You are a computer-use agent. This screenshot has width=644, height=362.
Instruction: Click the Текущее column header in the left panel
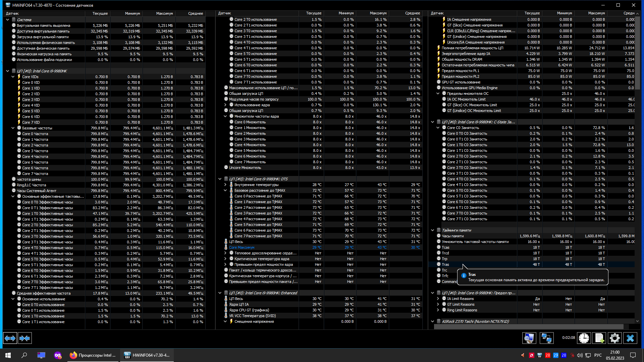(x=100, y=13)
